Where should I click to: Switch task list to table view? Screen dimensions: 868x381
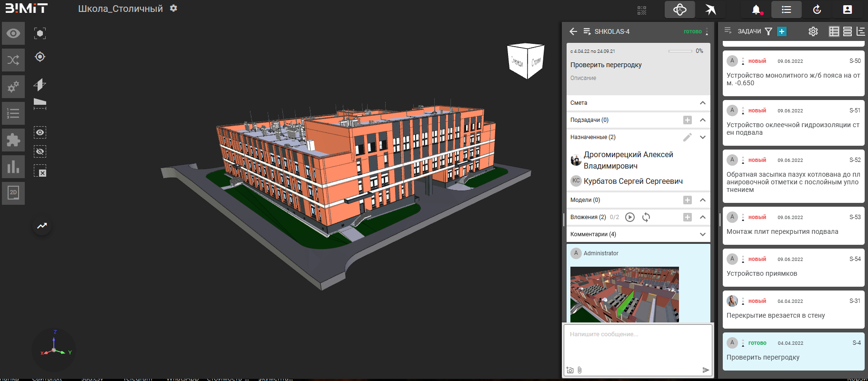[834, 31]
